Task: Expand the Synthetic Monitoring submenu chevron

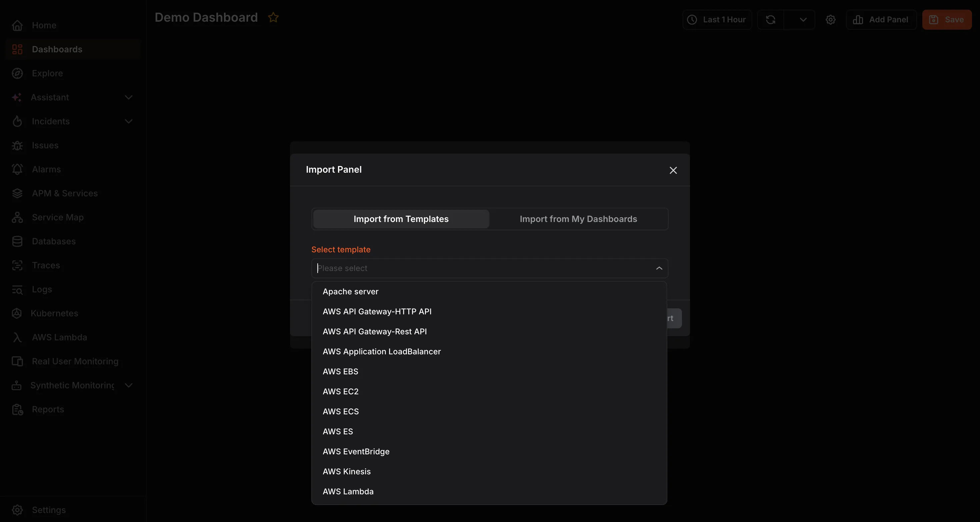Action: point(129,385)
